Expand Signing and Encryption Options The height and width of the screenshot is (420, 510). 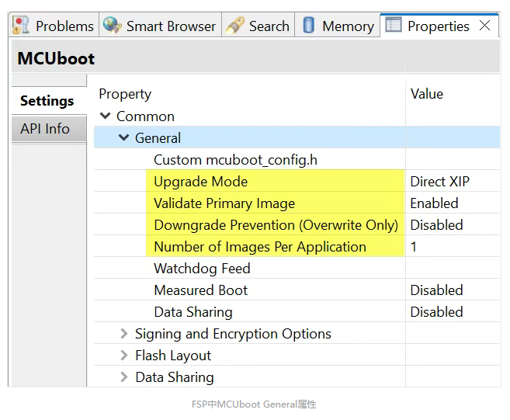124,334
